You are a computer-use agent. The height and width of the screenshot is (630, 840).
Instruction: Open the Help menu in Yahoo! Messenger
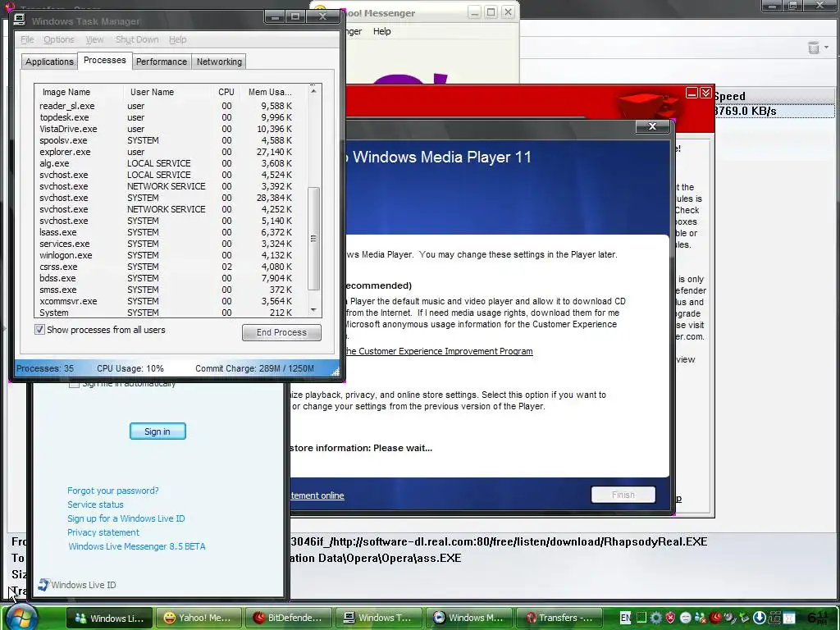[x=382, y=31]
